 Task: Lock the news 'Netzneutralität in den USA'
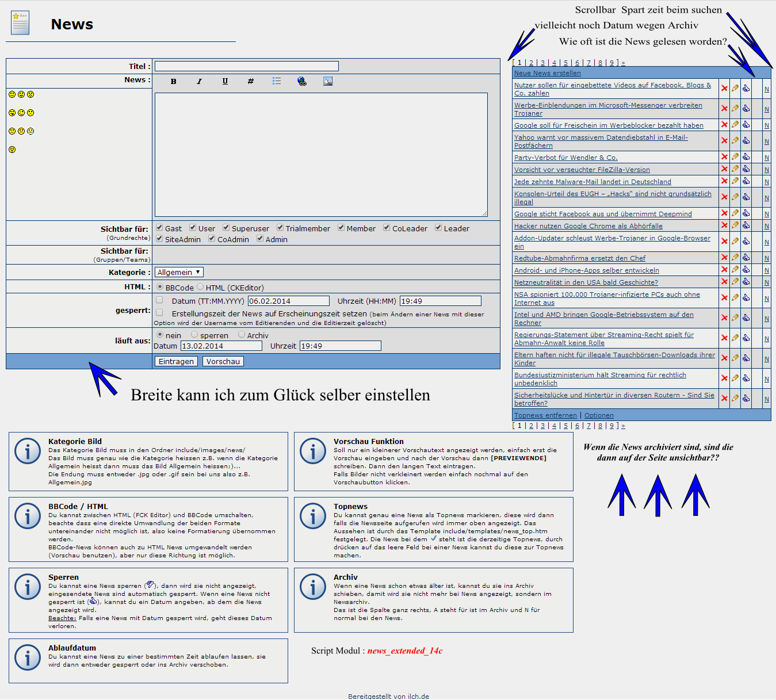(x=746, y=282)
